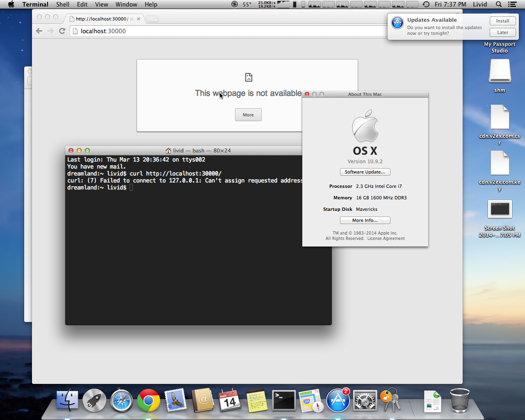
Task: Click the curl http://localhost:30000/ command line
Action: 176,173
